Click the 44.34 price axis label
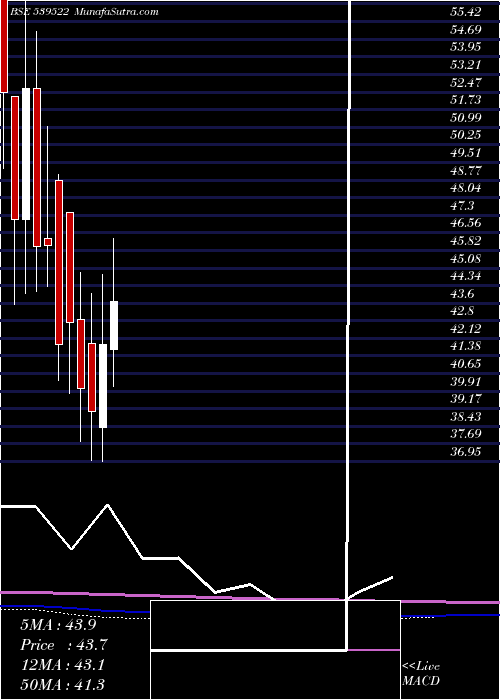The width and height of the screenshot is (500, 700). pyautogui.click(x=466, y=276)
